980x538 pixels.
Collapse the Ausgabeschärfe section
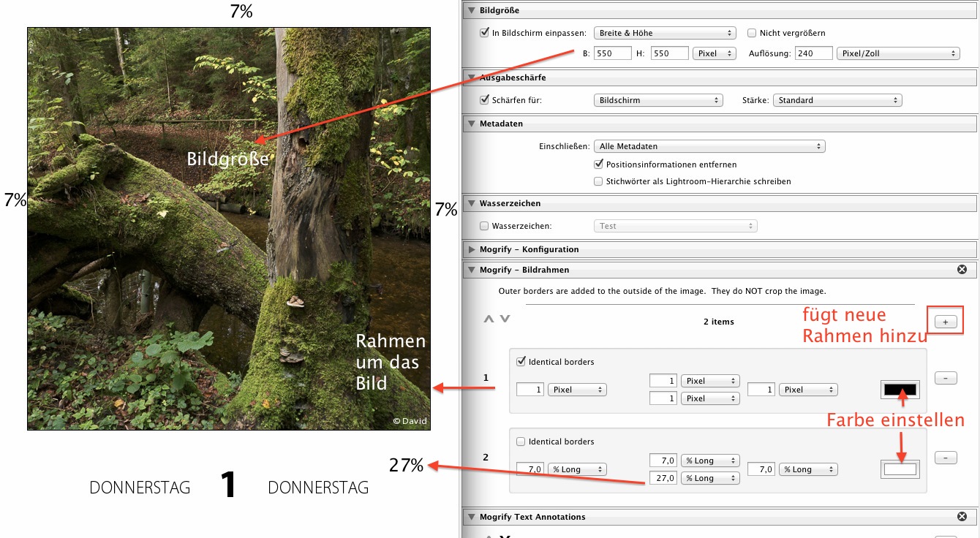tap(471, 77)
